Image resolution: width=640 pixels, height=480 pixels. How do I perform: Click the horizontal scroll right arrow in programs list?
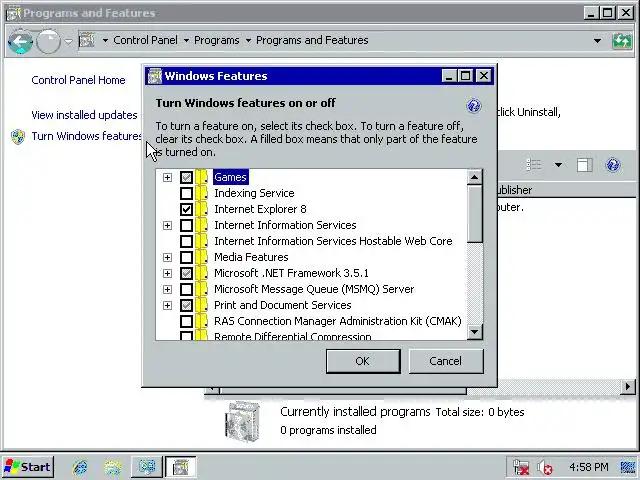(x=628, y=387)
